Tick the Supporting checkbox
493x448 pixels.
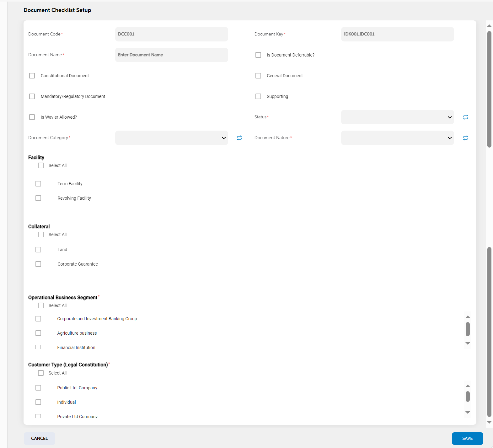point(258,96)
